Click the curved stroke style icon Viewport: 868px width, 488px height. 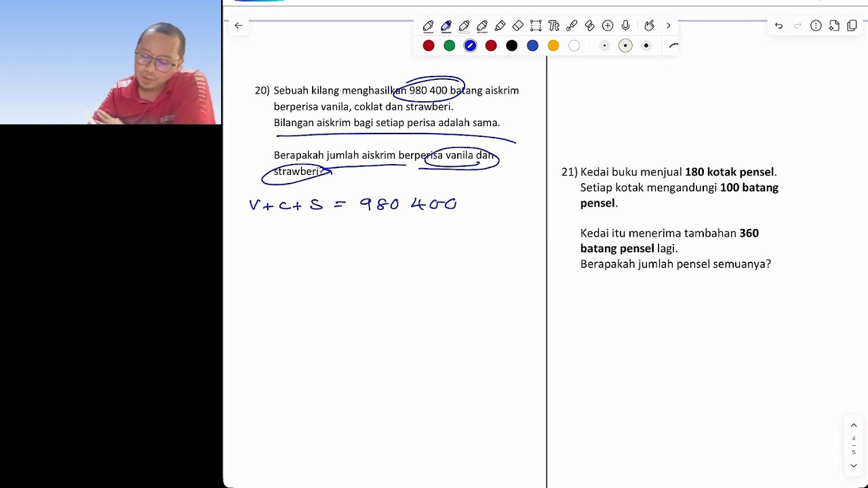click(x=673, y=45)
